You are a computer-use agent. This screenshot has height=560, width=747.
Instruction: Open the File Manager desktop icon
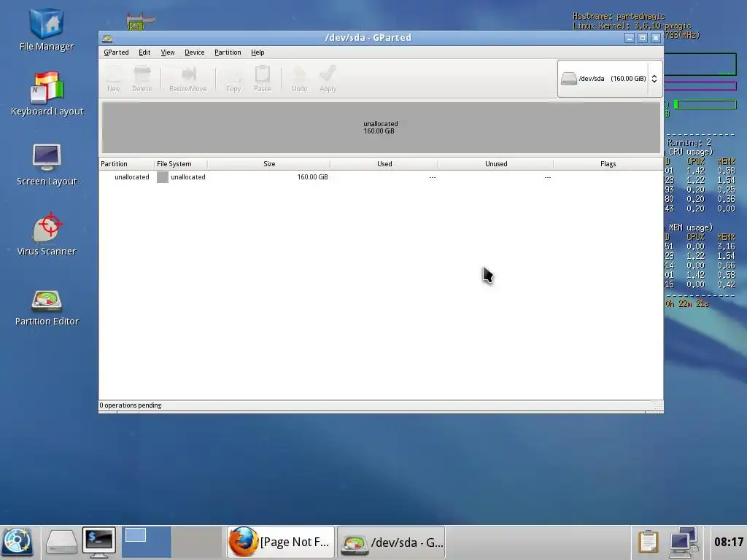click(46, 29)
